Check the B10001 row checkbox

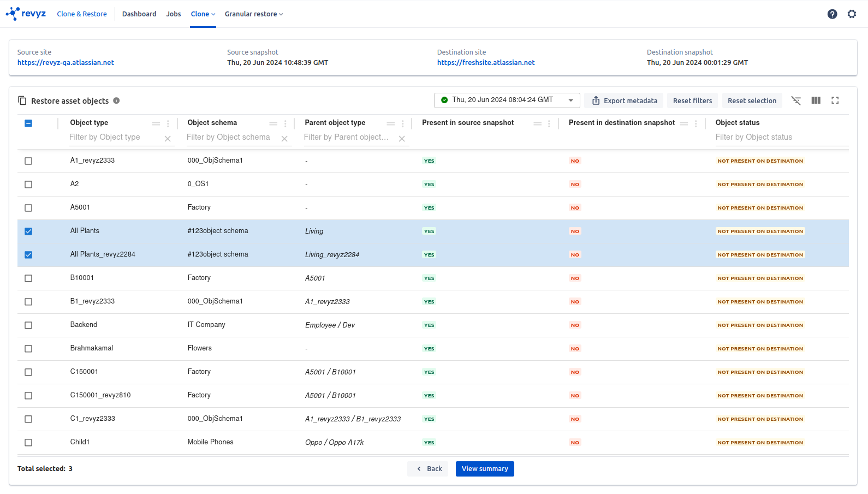point(28,278)
